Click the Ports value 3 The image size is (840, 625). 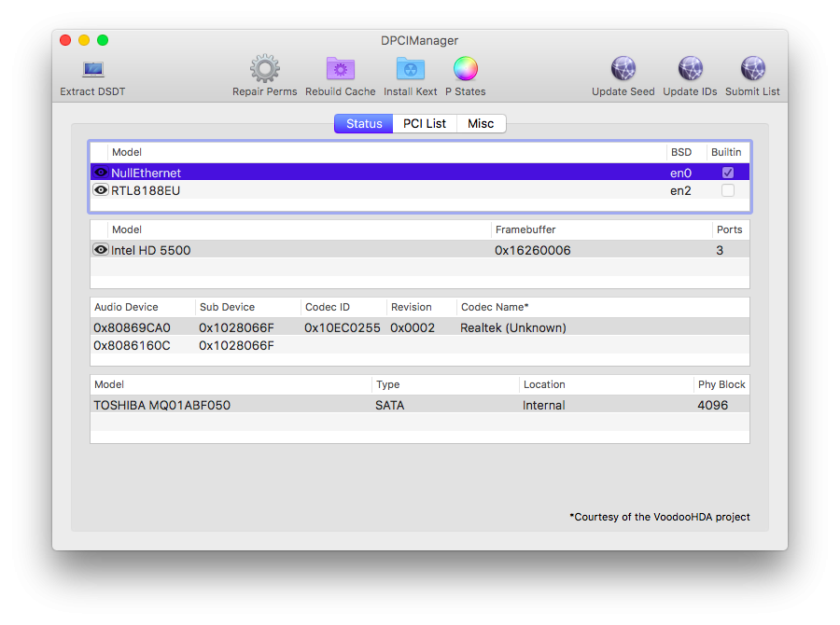[x=720, y=250]
